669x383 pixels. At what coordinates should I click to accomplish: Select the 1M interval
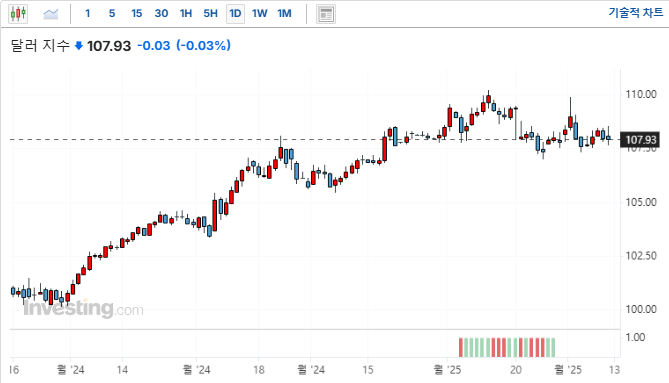285,13
